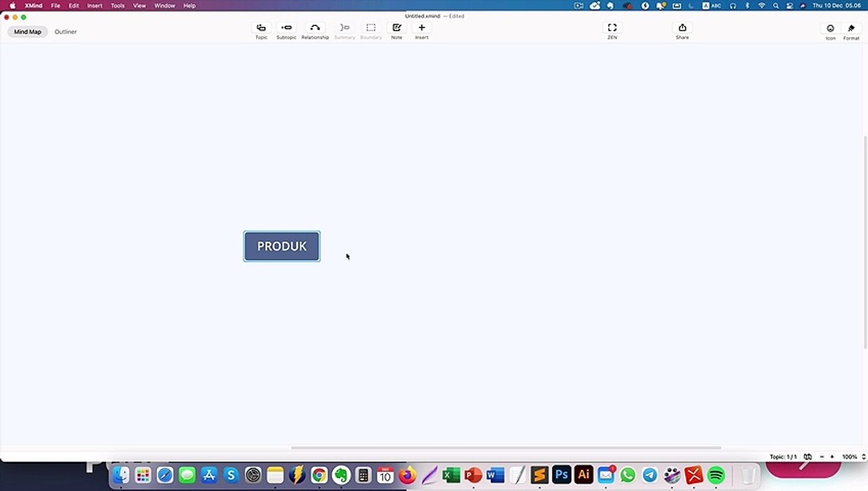The height and width of the screenshot is (491, 868).
Task: Open App Store from the Dock
Action: tap(209, 475)
